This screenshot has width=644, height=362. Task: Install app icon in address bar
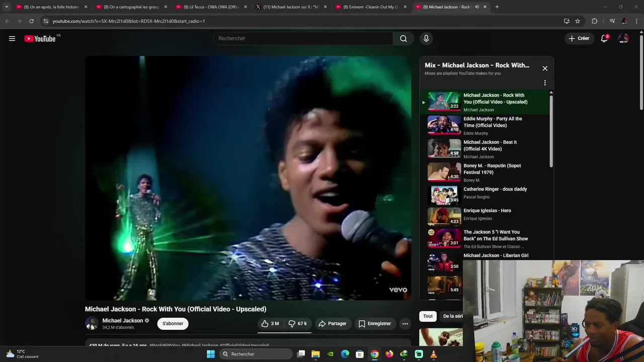point(567,21)
